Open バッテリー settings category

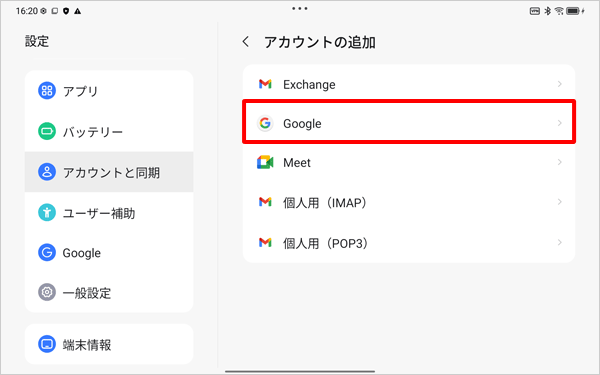(x=109, y=132)
